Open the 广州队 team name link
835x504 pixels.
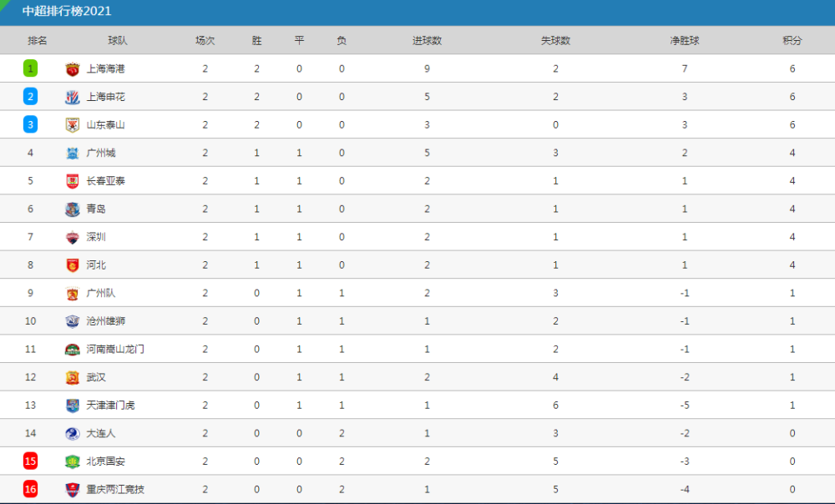101,293
